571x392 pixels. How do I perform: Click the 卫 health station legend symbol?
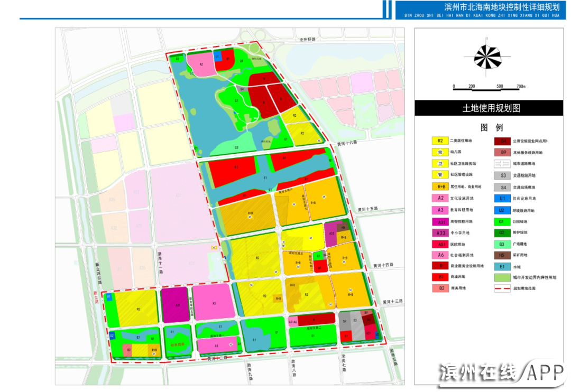click(440, 164)
